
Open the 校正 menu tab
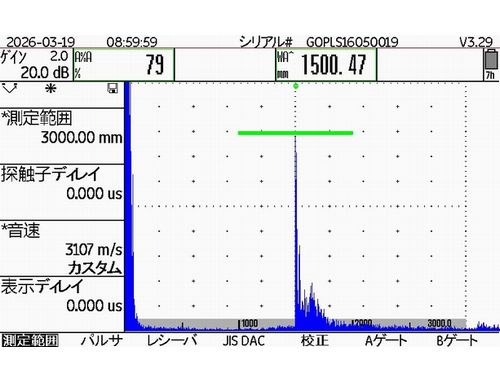pyautogui.click(x=315, y=340)
